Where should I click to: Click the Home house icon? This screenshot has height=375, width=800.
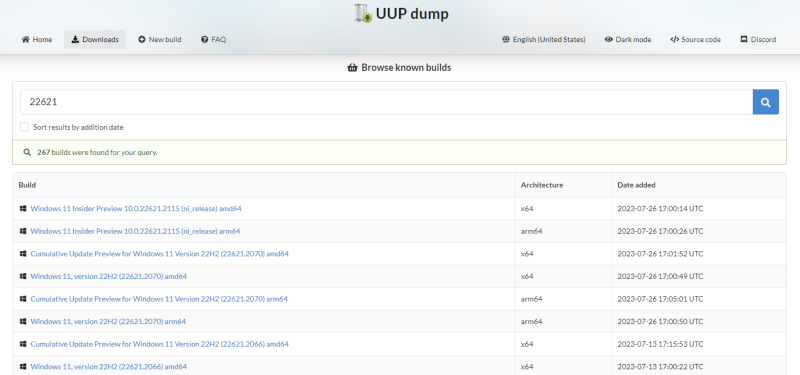click(26, 39)
